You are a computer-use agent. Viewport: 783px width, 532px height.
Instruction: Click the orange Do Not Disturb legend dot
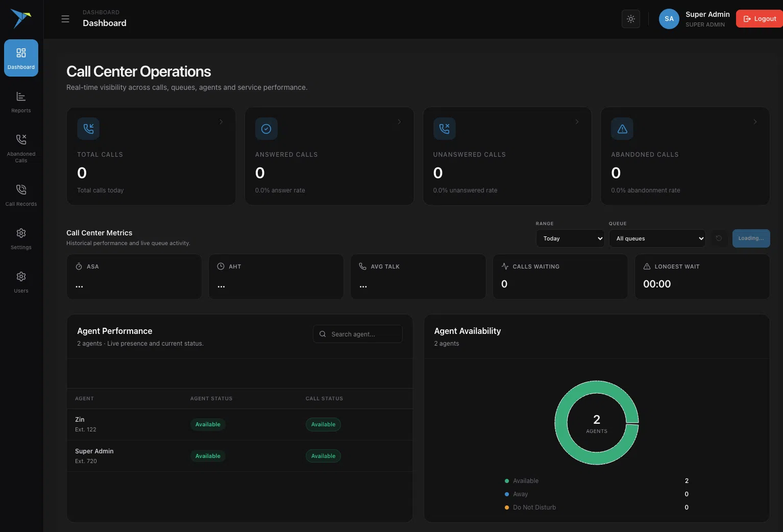coord(507,507)
